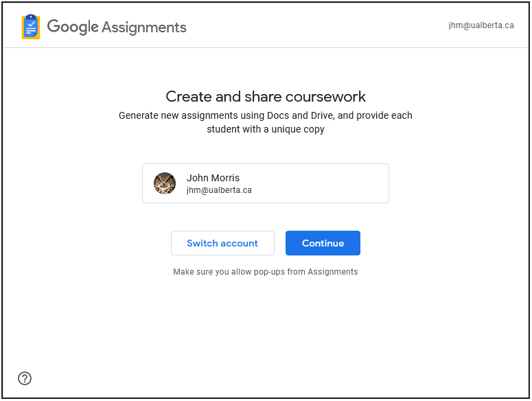Click the Create and share coursework heading
This screenshot has height=401, width=532.
266,97
